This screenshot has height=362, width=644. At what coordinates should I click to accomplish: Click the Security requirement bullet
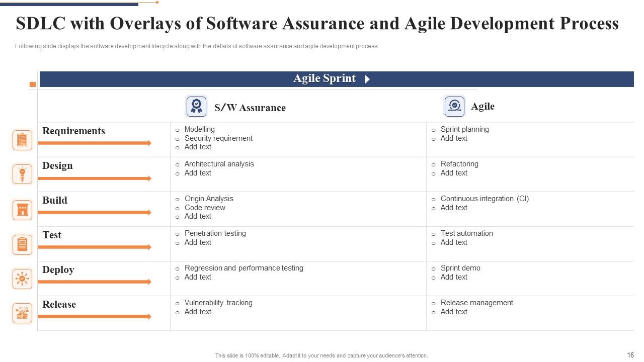[218, 138]
